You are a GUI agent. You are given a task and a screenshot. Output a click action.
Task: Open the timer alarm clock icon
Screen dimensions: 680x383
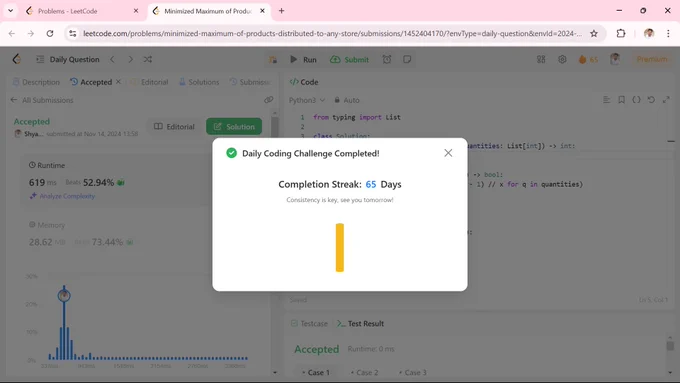(387, 59)
